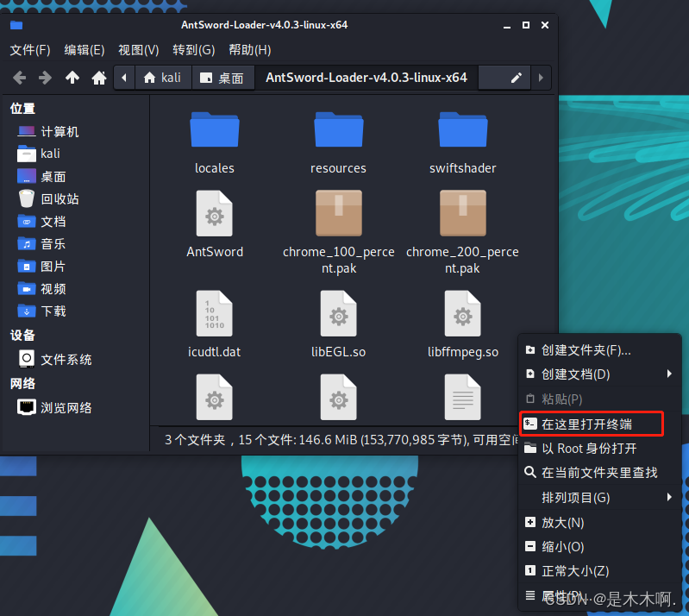689x616 pixels.
Task: Open 视频 in the sidebar
Action: click(x=41, y=288)
